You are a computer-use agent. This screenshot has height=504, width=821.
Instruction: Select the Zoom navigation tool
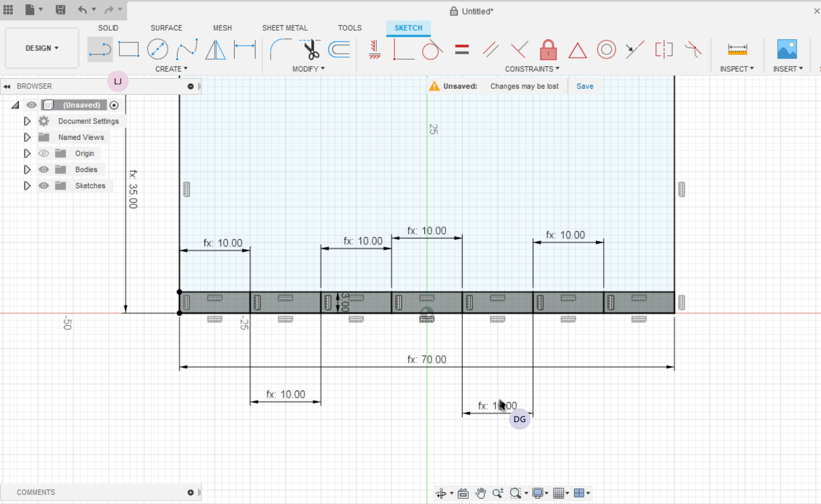point(498,493)
